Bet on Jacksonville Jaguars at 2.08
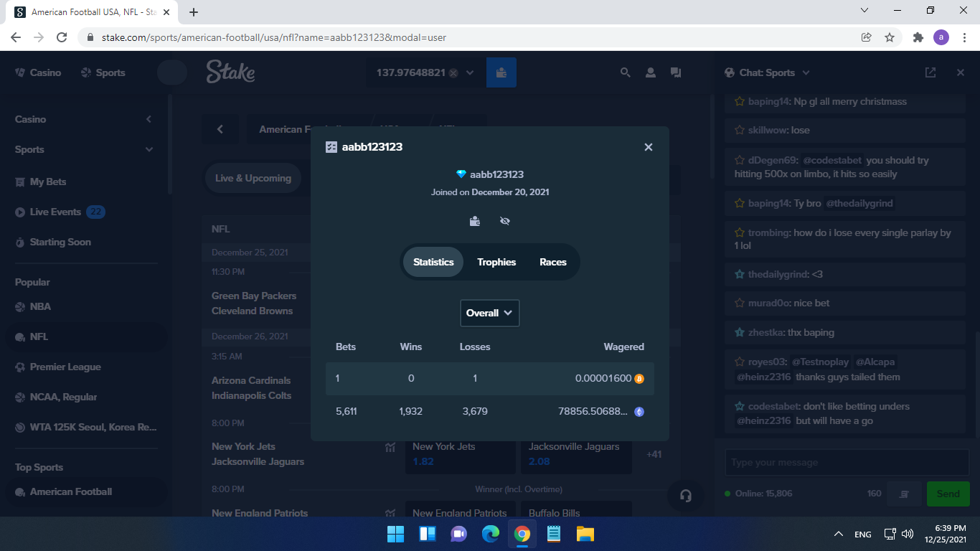Image resolution: width=980 pixels, height=551 pixels. [x=576, y=454]
